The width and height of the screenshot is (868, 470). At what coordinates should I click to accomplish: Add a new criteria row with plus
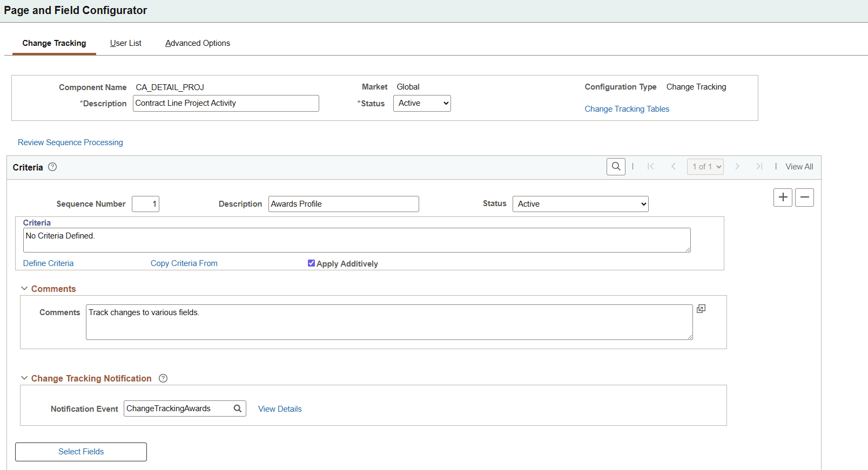tap(783, 197)
